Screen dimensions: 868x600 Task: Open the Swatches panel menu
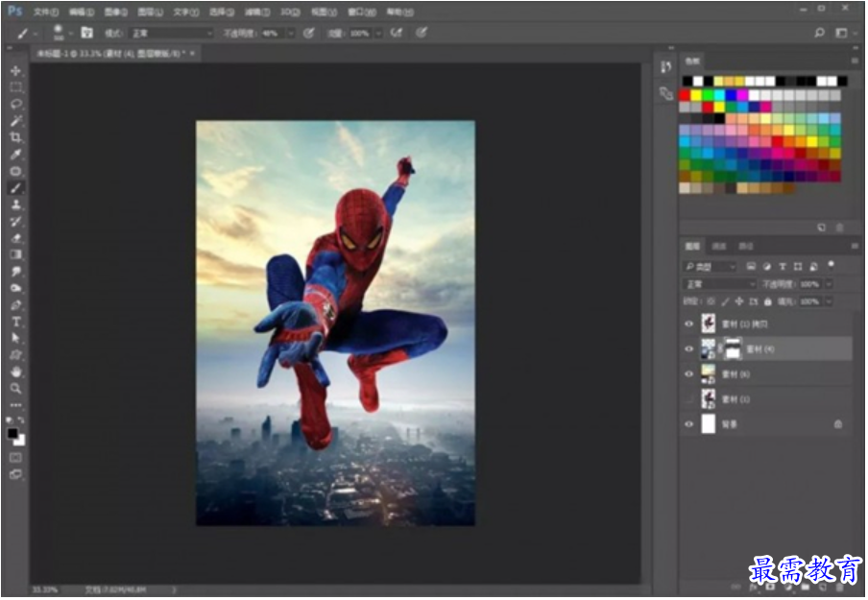[x=855, y=60]
